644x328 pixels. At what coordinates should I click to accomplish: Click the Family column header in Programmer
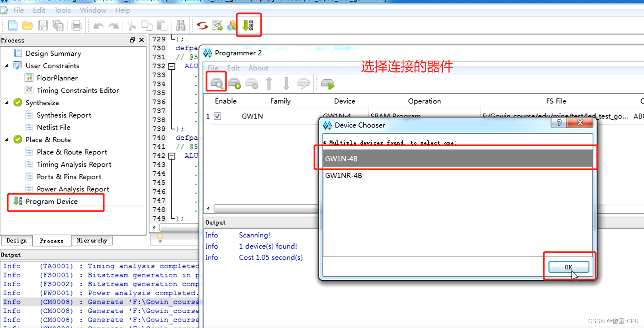(x=280, y=101)
